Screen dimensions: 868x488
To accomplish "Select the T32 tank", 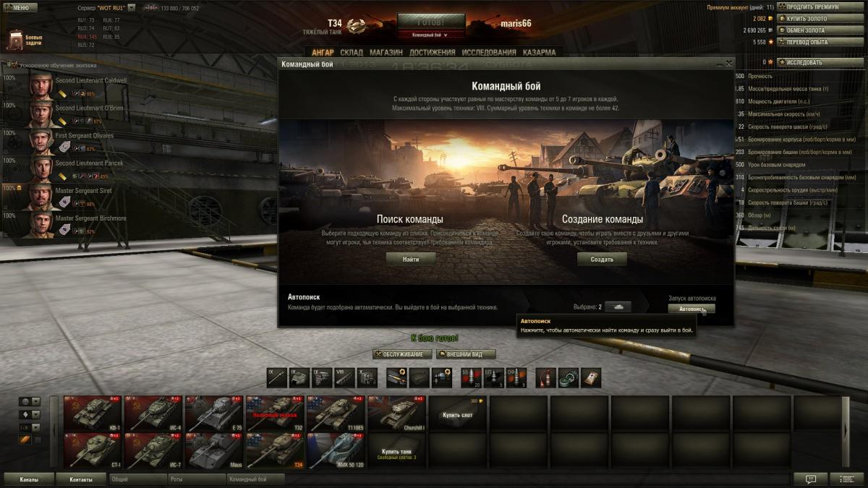I will (x=275, y=413).
